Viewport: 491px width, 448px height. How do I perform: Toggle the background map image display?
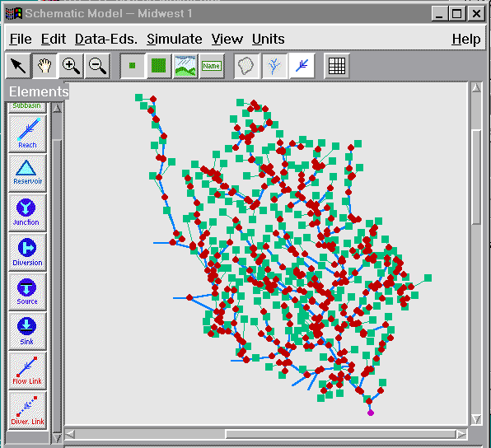(x=185, y=66)
